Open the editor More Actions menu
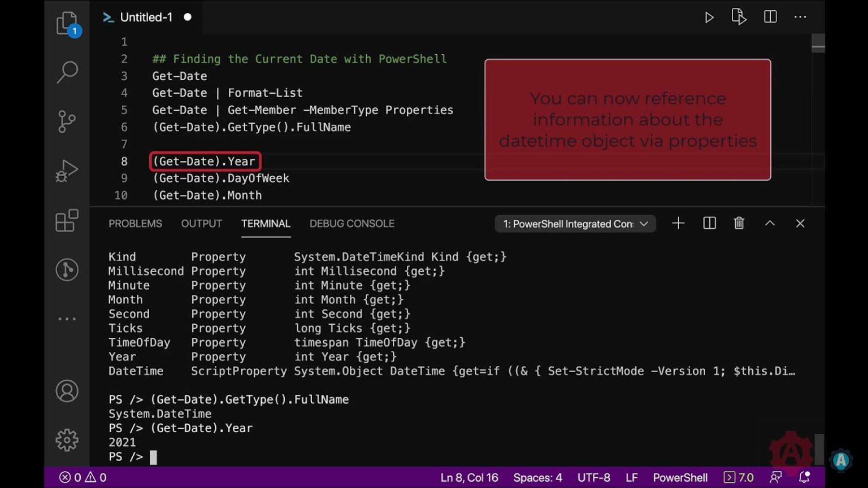The image size is (868, 488). [x=800, y=17]
